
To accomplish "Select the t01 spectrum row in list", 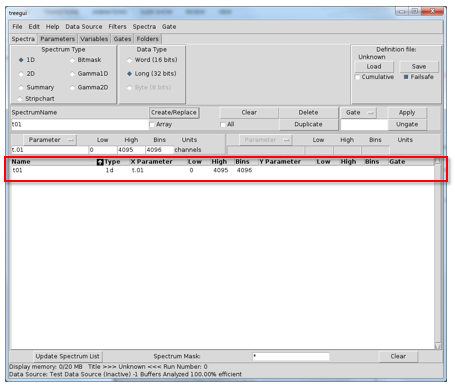I will (x=222, y=170).
